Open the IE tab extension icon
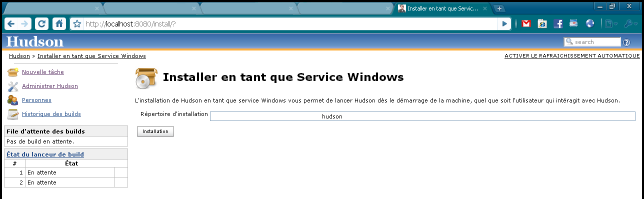 tap(542, 23)
